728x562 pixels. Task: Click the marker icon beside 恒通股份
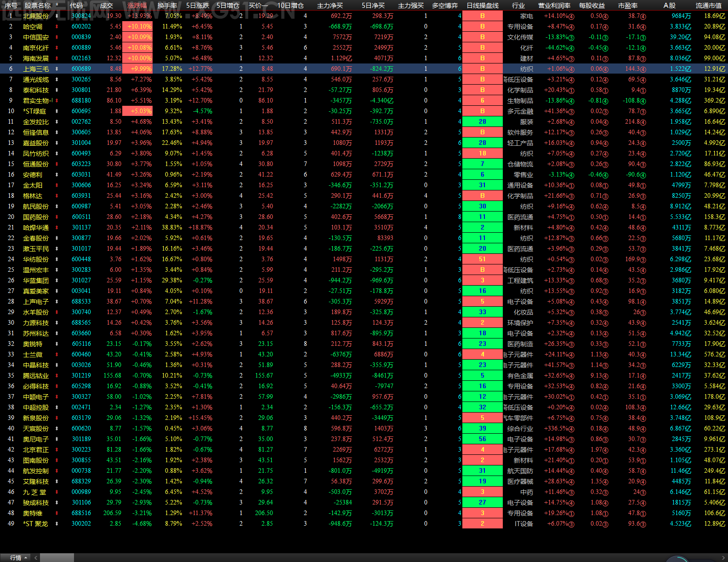coord(57,164)
